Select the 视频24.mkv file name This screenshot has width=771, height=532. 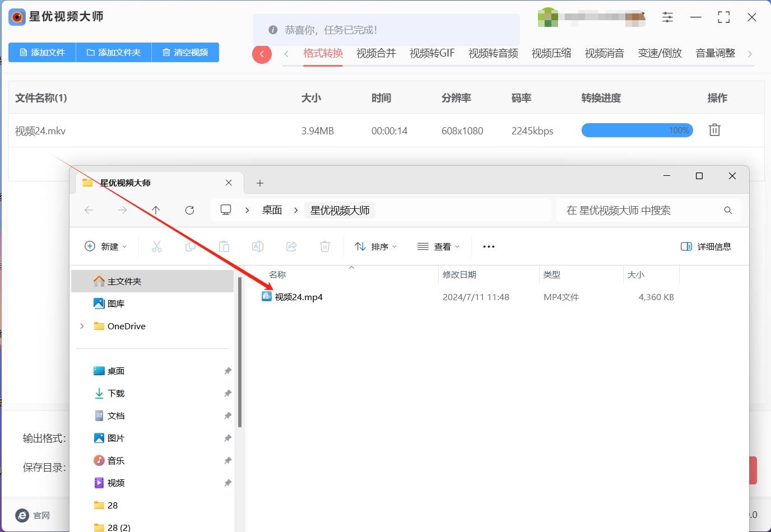(x=40, y=131)
